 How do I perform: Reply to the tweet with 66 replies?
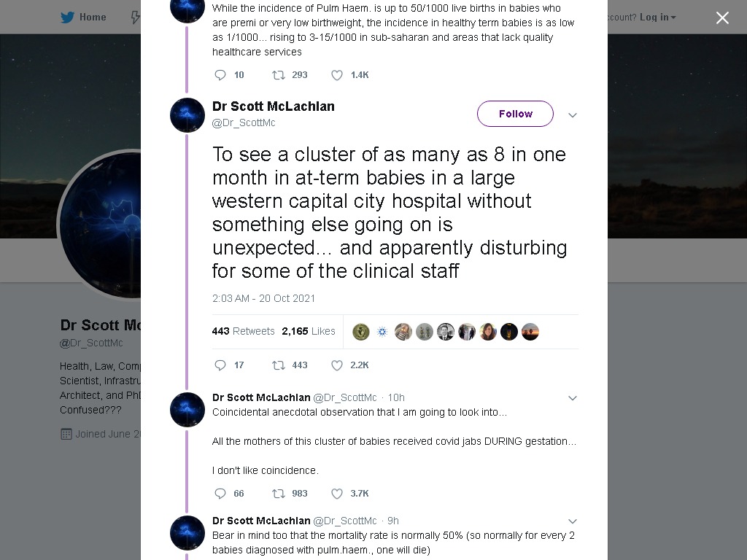coord(220,494)
